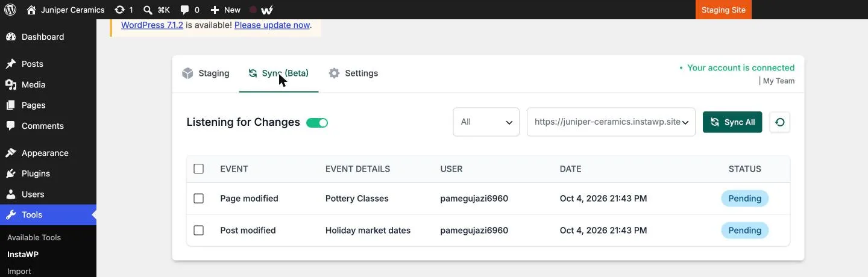Click the Pages icon in sidebar

(11, 105)
